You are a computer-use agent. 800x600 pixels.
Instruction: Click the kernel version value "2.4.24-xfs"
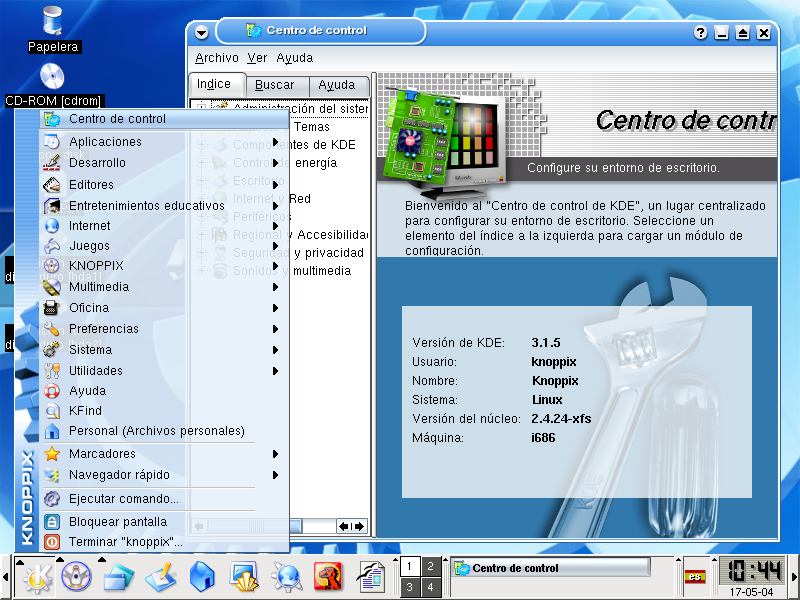click(x=561, y=419)
